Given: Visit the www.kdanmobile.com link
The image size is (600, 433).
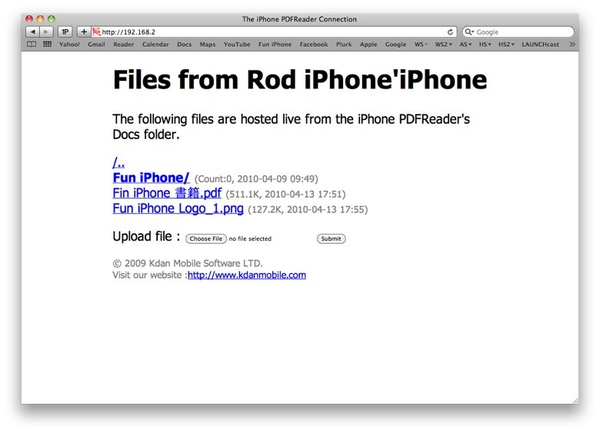Looking at the screenshot, I should (247, 275).
